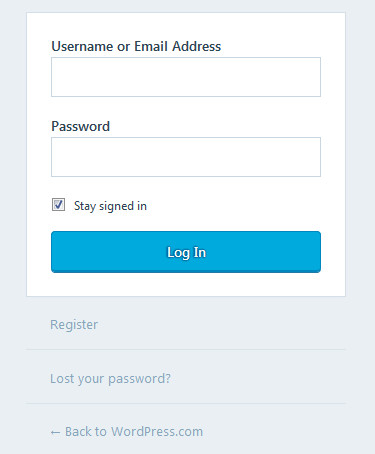Submit the form with the Log In button

click(x=186, y=252)
